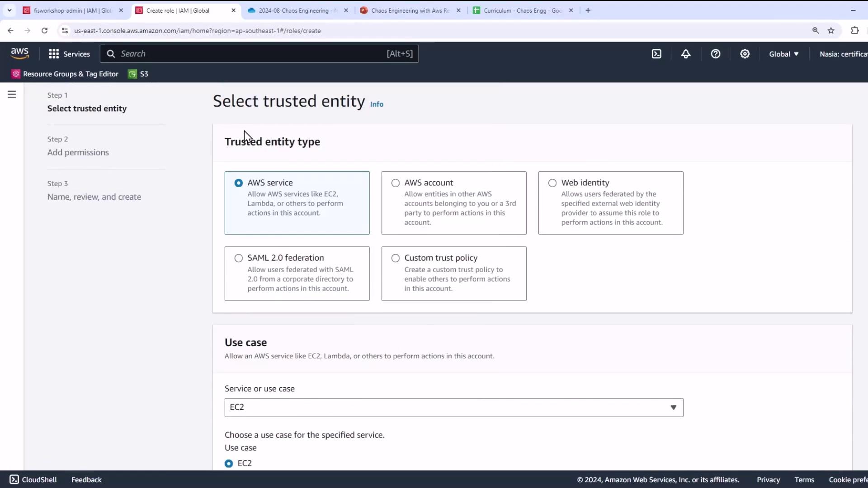Viewport: 868px width, 488px height.
Task: Select the AWS account radio option
Action: pyautogui.click(x=396, y=183)
